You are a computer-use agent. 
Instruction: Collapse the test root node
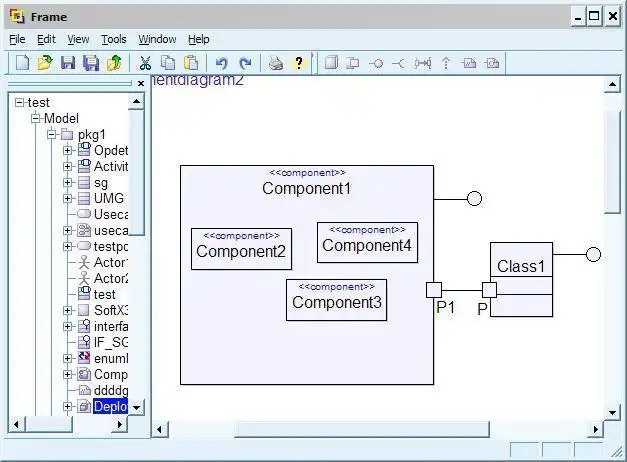pos(19,103)
